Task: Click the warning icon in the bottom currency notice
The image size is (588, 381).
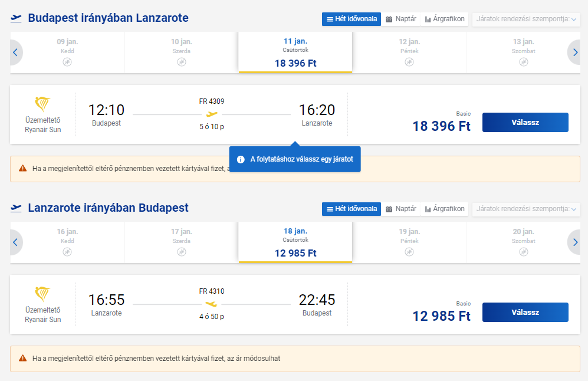Action: (x=22, y=358)
